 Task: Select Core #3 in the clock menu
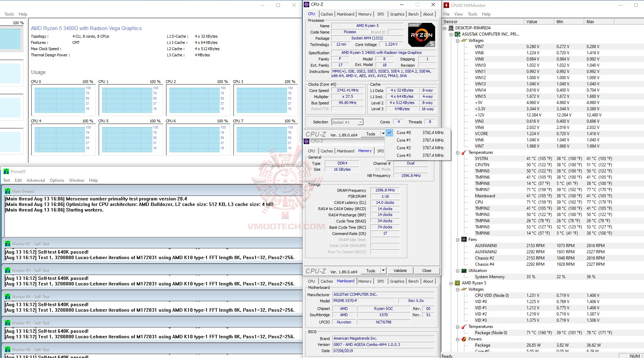tap(418, 156)
